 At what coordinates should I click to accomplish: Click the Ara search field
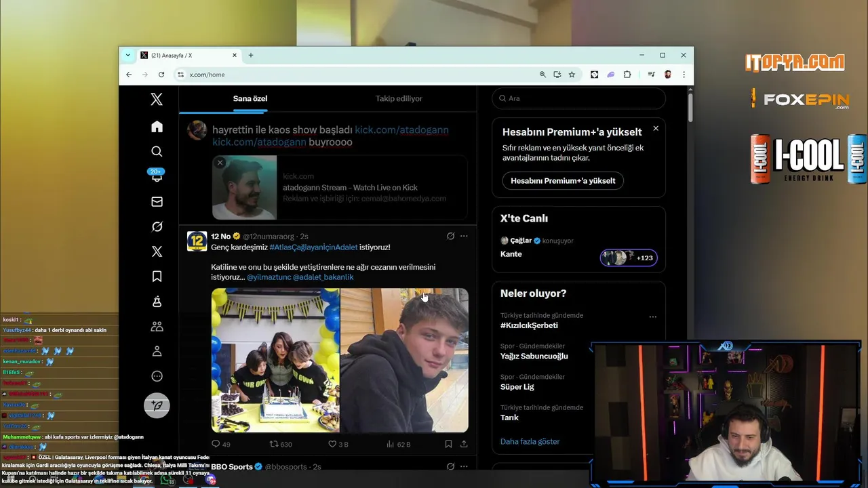click(x=579, y=98)
